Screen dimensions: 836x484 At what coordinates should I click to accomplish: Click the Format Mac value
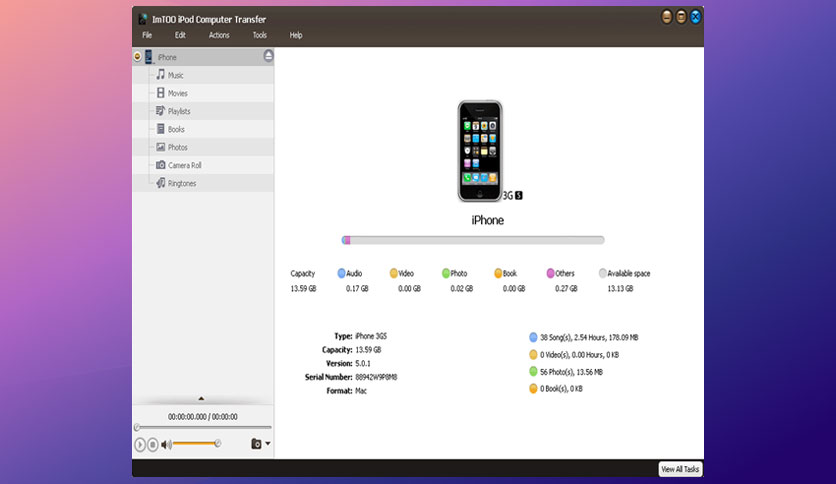pos(361,391)
